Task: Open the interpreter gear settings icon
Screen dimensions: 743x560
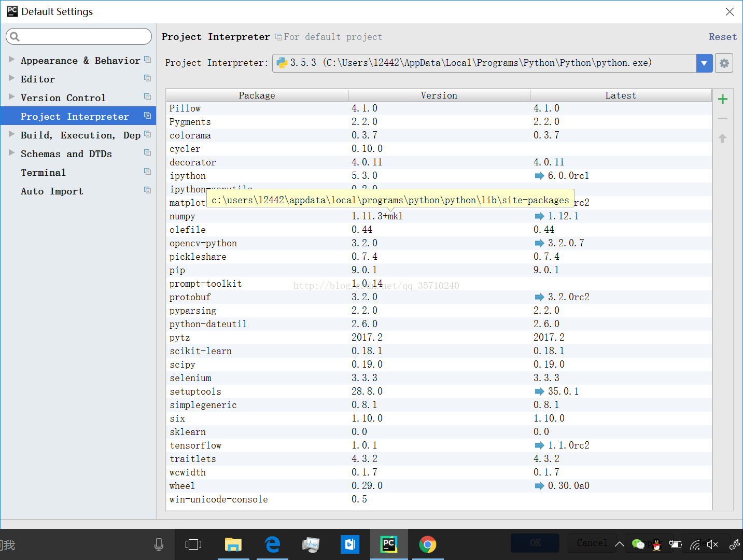Action: pyautogui.click(x=724, y=63)
